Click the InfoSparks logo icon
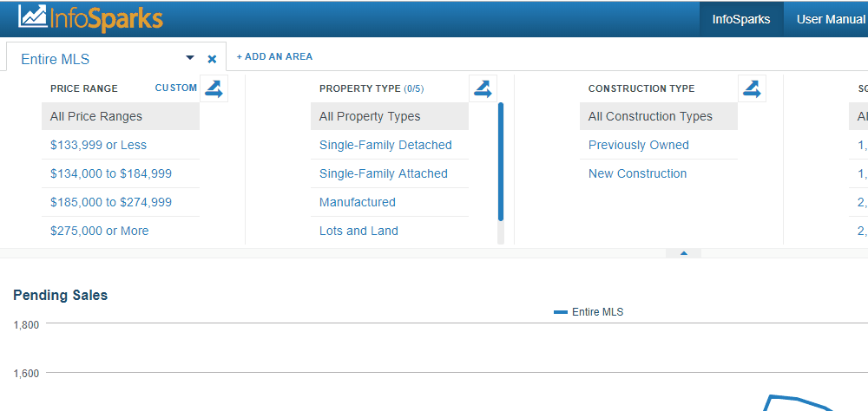Screen dimensions: 868x411 [33, 16]
